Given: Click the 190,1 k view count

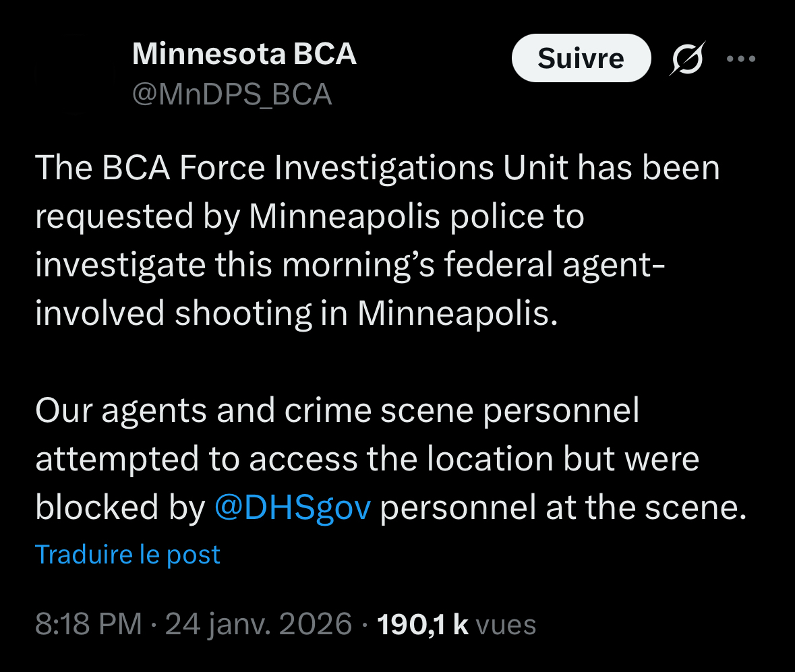Looking at the screenshot, I should pyautogui.click(x=422, y=624).
